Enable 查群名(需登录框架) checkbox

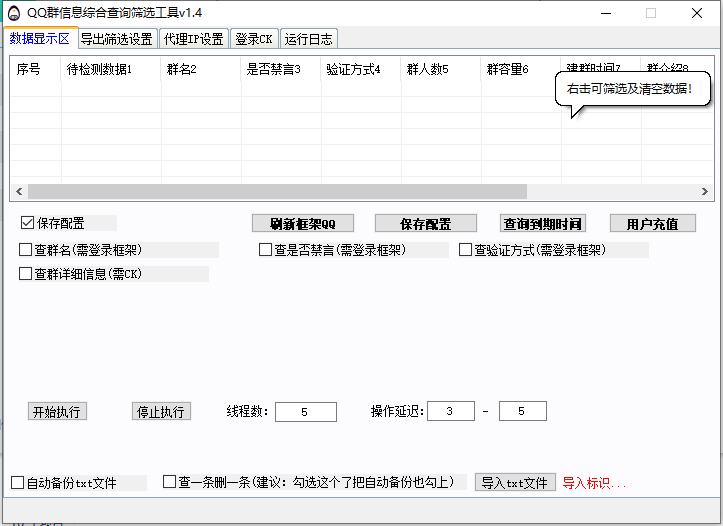point(26,250)
